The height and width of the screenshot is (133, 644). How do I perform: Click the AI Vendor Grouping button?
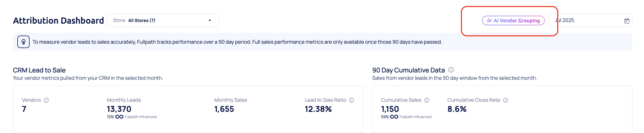coord(513,21)
